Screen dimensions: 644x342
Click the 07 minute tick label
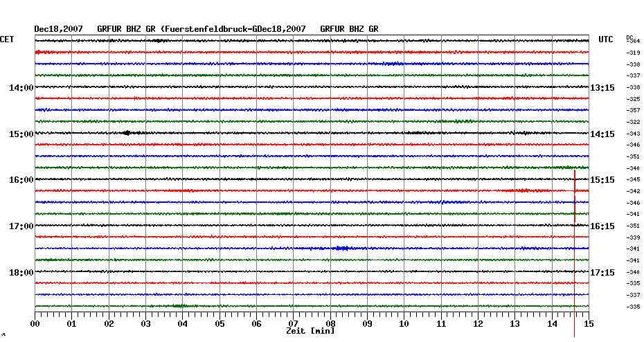[x=293, y=324]
